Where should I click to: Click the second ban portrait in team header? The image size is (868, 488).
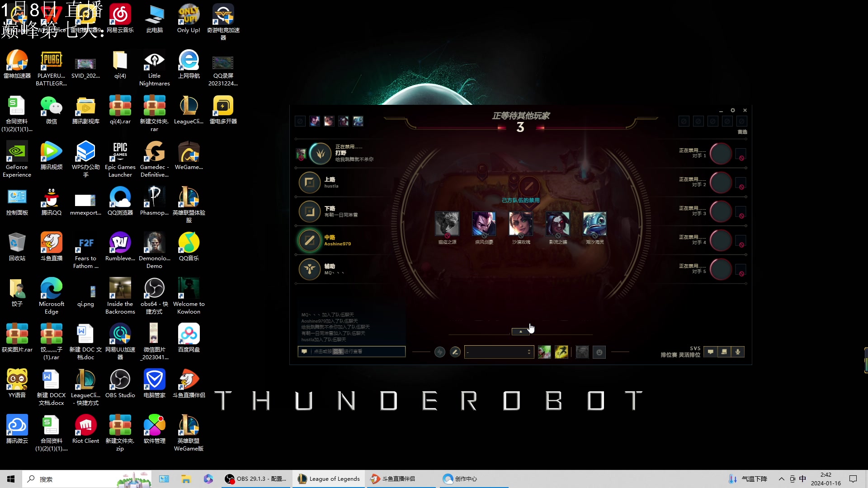pyautogui.click(x=315, y=121)
